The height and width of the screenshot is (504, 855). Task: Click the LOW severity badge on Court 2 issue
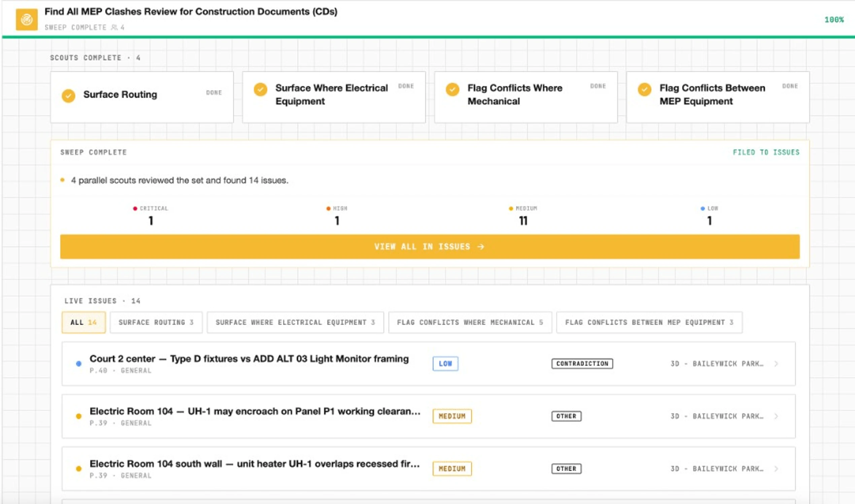tap(445, 364)
